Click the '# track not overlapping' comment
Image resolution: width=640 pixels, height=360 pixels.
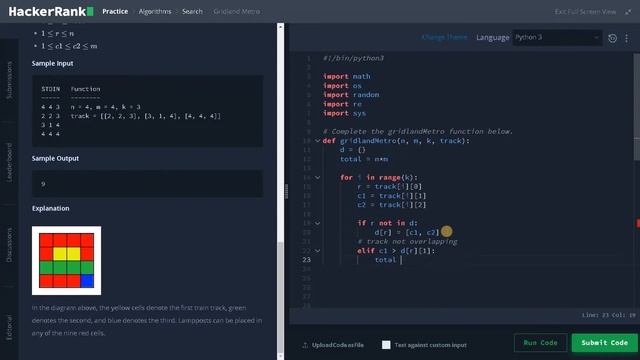point(407,242)
